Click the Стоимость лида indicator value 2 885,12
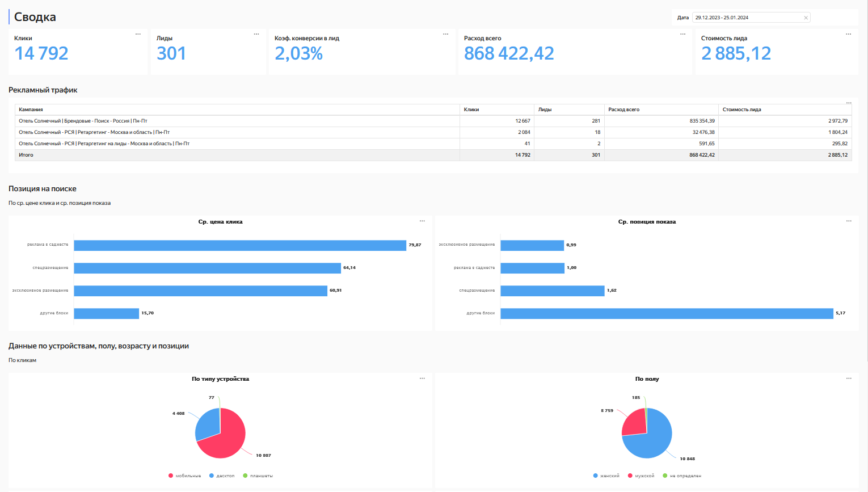Screen dimensions: 868x492 tap(736, 53)
